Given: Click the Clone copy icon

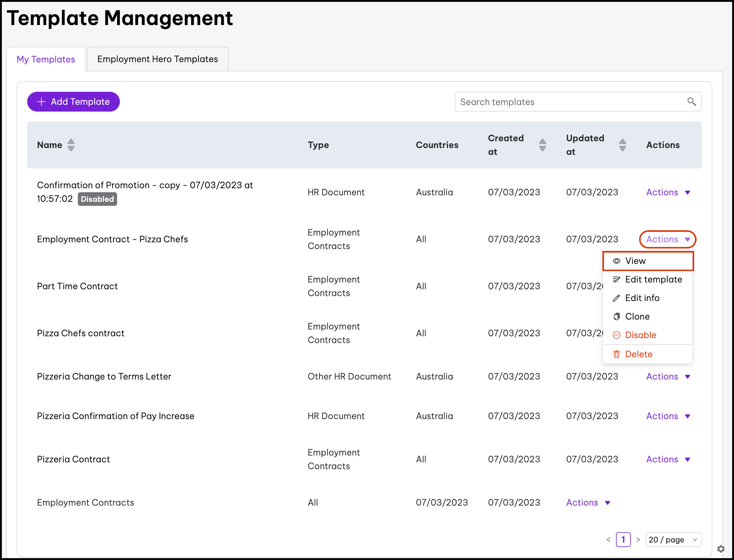Looking at the screenshot, I should (616, 316).
